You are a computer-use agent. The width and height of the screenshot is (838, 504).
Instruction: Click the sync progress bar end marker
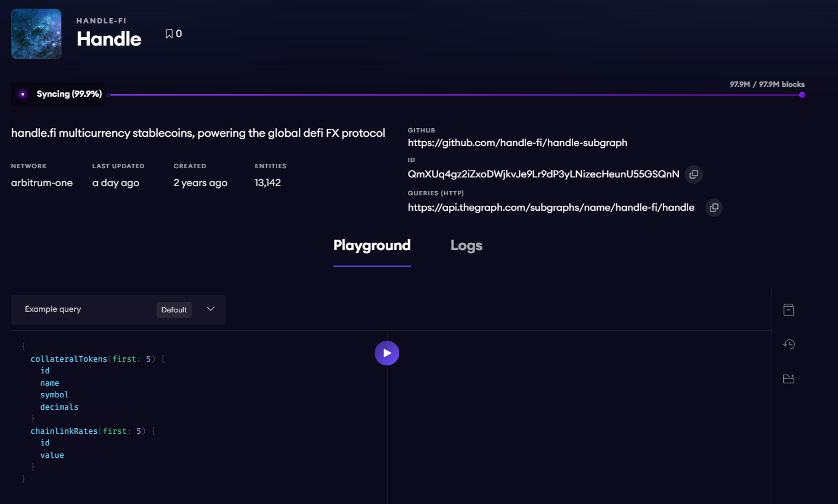click(802, 95)
